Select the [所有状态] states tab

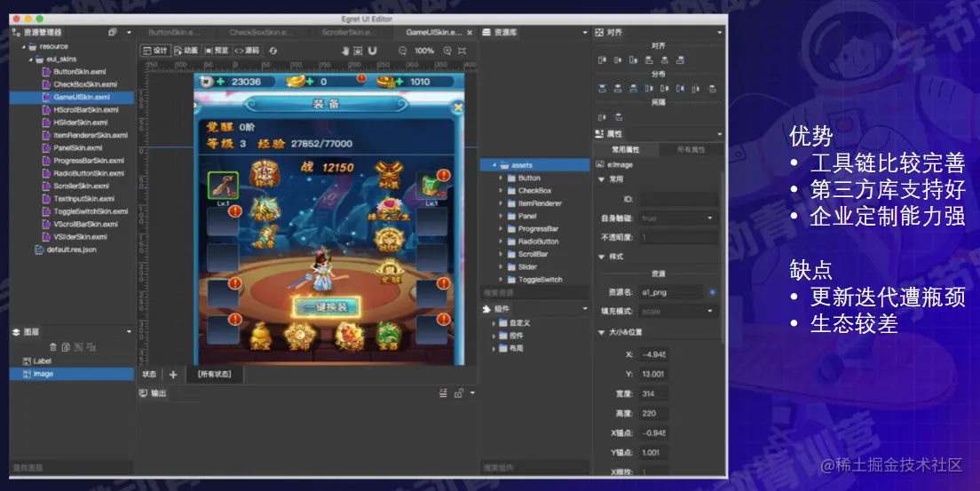215,374
